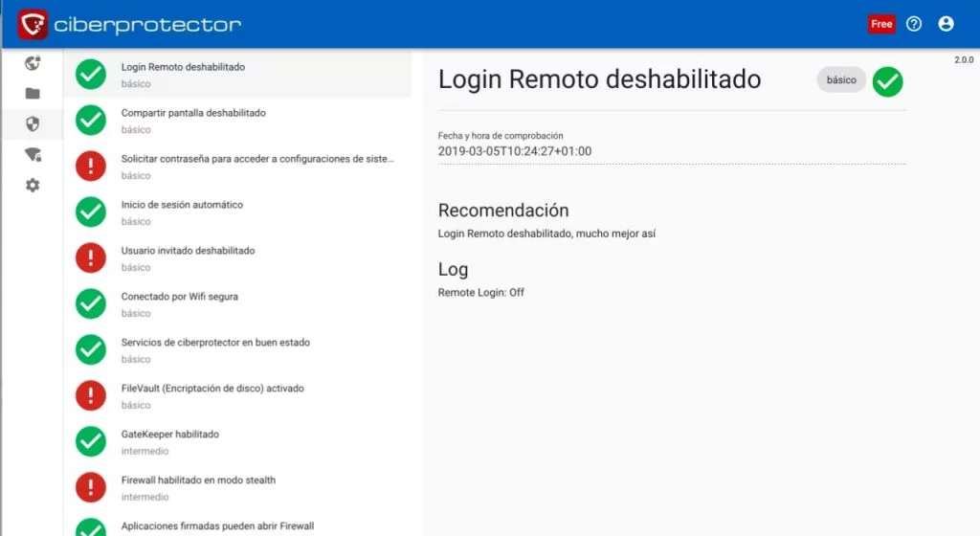Click the help question mark icon
This screenshot has width=980, height=536.
914,24
